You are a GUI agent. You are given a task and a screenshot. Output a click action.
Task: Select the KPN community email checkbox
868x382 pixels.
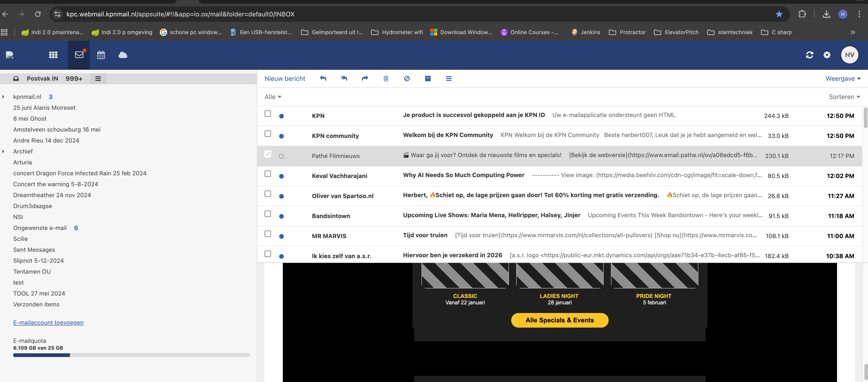(268, 134)
